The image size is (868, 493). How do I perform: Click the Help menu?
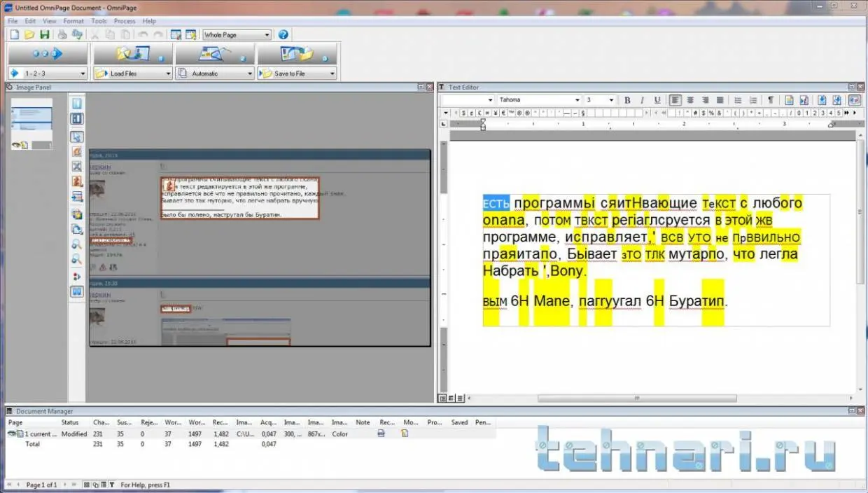(149, 21)
